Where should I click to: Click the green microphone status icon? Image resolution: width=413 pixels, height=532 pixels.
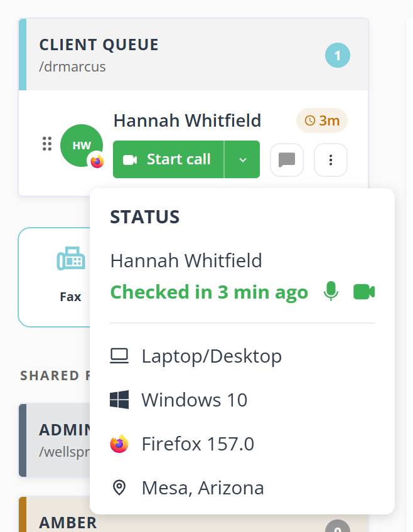point(331,292)
